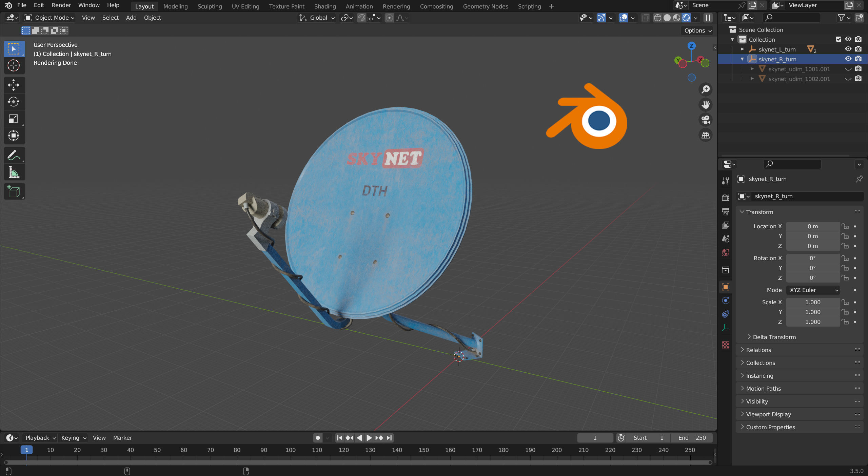Switch to rendered viewport shading
The width and height of the screenshot is (868, 476).
(x=686, y=18)
